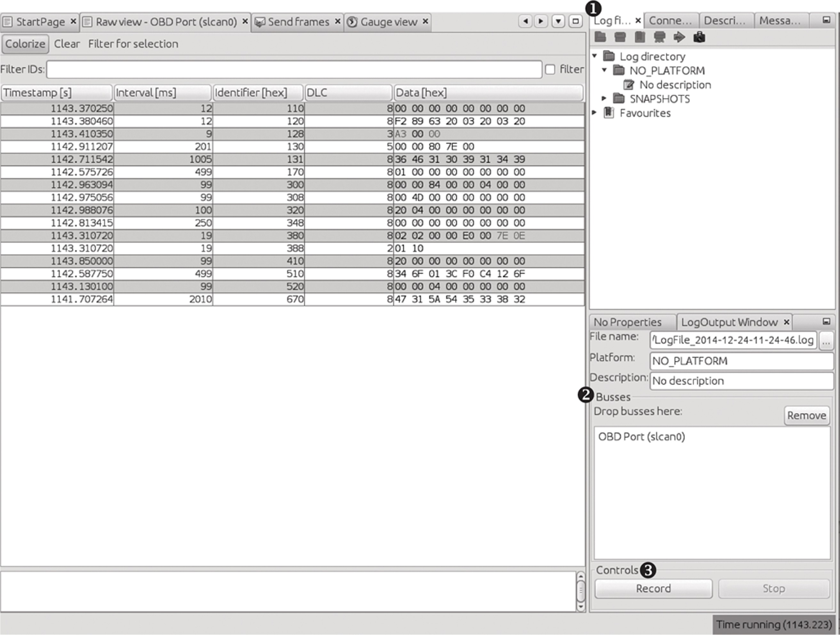This screenshot has height=635, width=840.
Task: Click the SNAPSHOTS folder icon
Action: point(619,99)
